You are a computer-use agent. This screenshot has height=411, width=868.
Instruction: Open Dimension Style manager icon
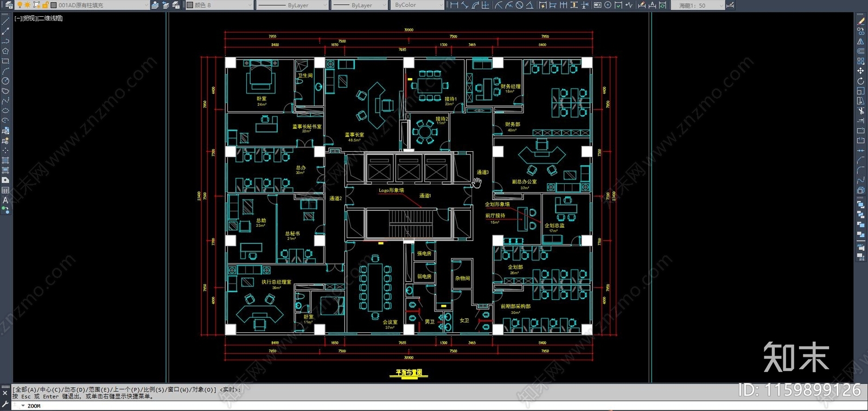point(730,5)
